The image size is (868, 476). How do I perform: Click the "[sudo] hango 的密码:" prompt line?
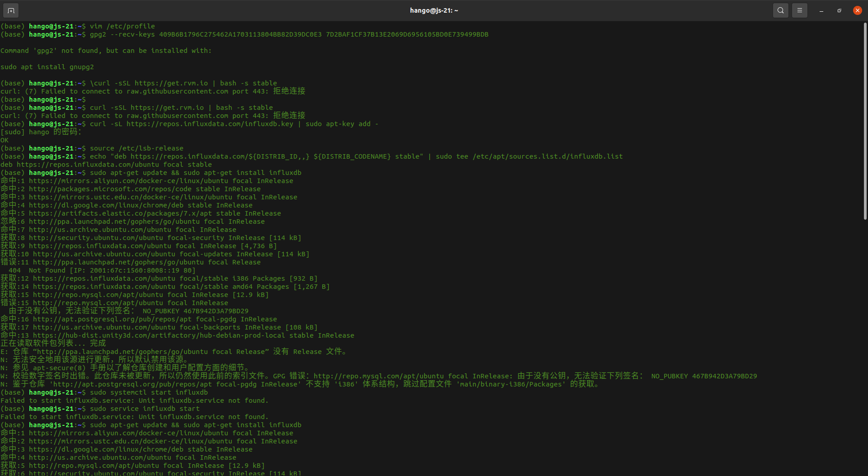(41, 132)
